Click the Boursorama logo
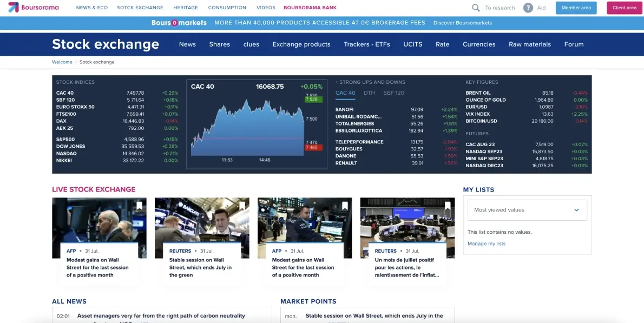This screenshot has height=323, width=644. click(33, 8)
